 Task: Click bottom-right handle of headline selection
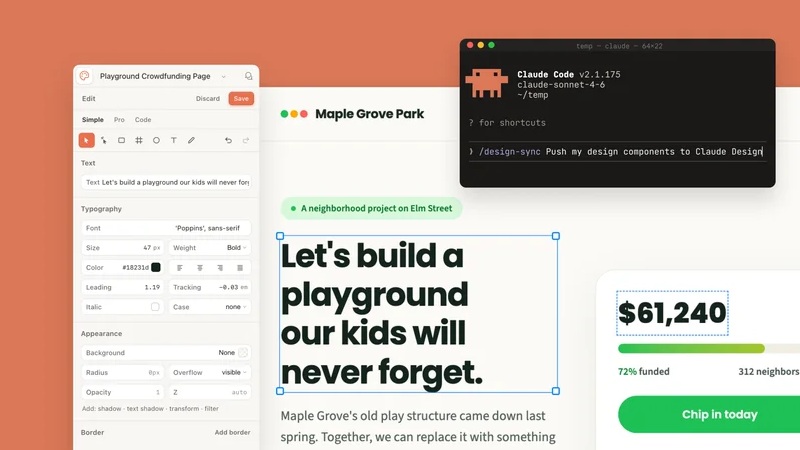pos(556,391)
